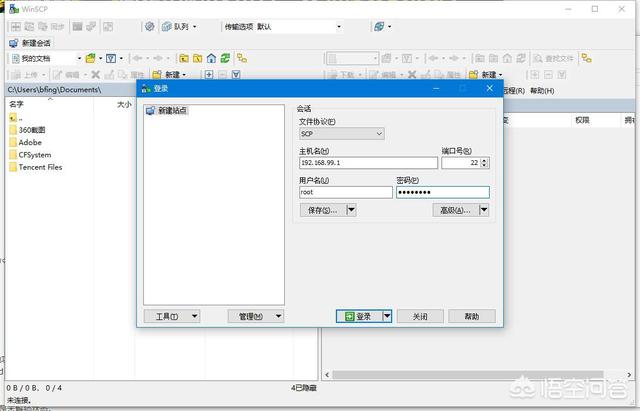Click the 关闭 close button in dialog
This screenshot has width=640, height=411.
coord(420,316)
